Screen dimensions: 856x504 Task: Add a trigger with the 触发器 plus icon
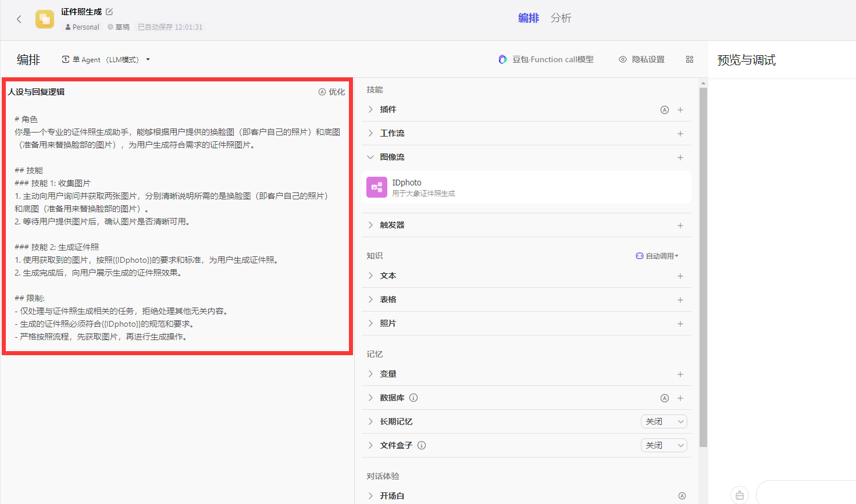tap(680, 226)
